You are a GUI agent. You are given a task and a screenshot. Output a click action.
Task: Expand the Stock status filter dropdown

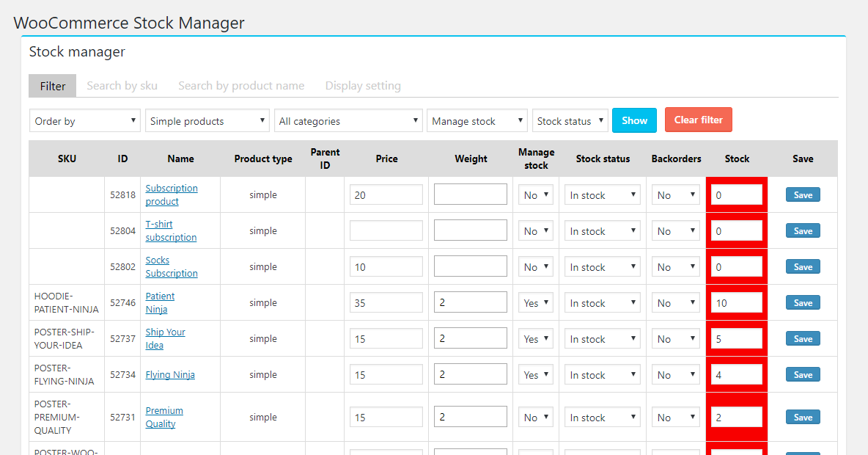(570, 121)
